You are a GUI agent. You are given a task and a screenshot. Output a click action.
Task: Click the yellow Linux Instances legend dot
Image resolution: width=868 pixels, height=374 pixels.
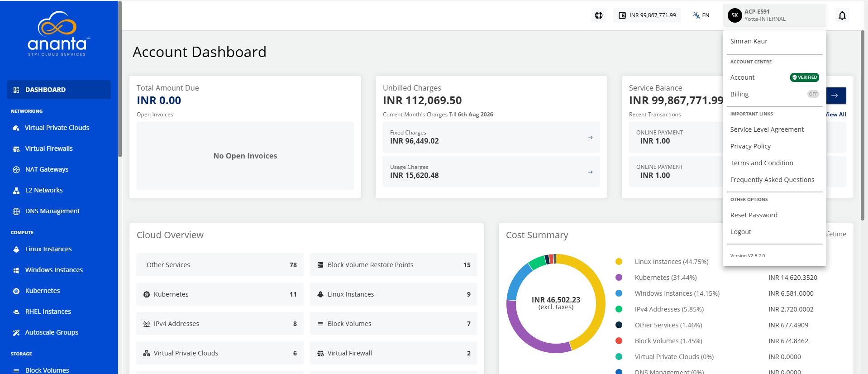click(619, 262)
